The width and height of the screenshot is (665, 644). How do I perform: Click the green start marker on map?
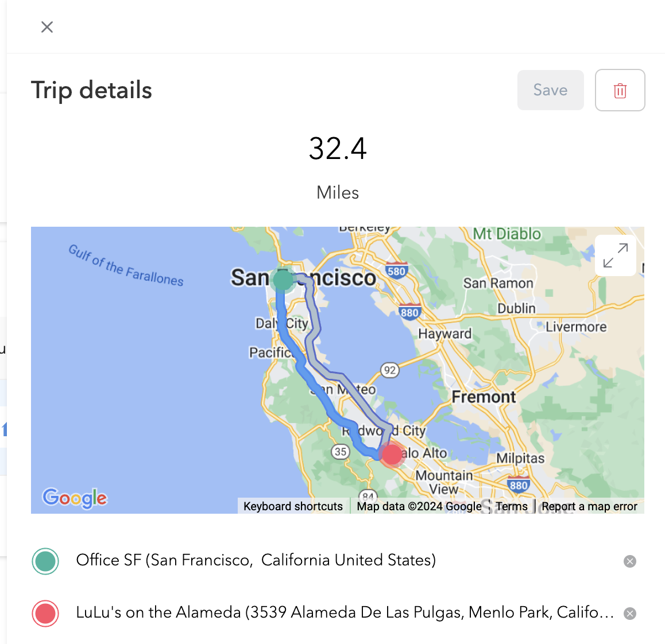283,280
